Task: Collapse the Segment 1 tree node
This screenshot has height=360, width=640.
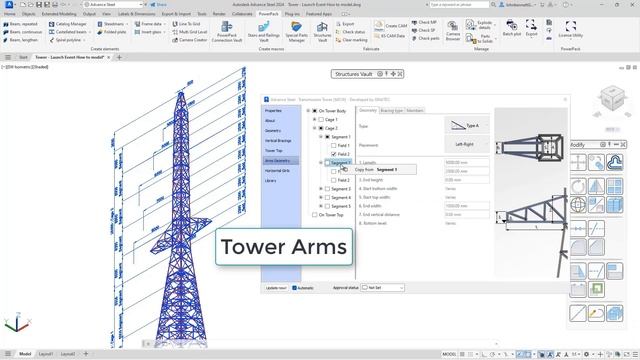Action: tap(321, 137)
